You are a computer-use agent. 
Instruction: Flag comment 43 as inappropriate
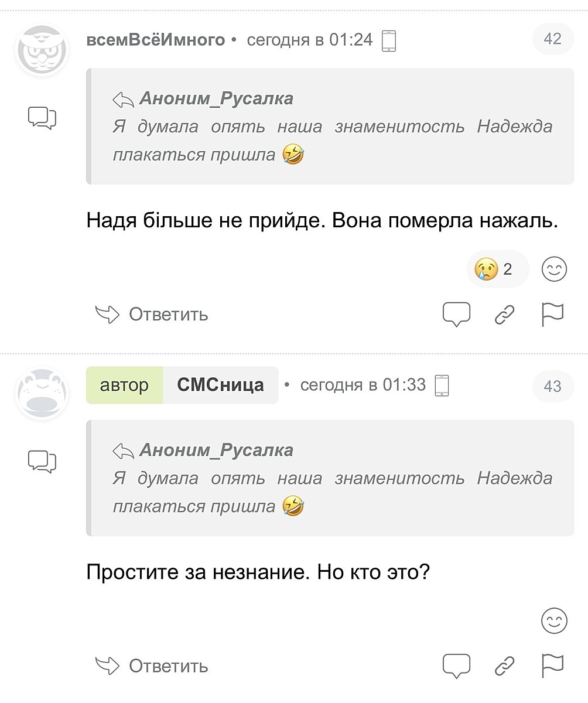(552, 666)
